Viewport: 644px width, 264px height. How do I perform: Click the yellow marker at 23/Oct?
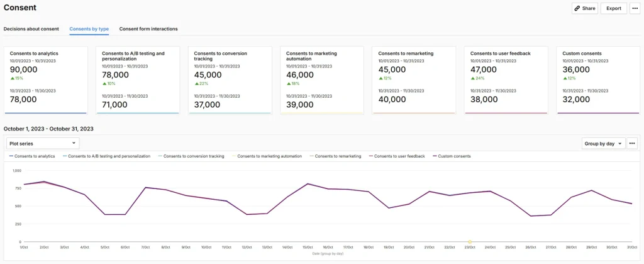(470, 242)
